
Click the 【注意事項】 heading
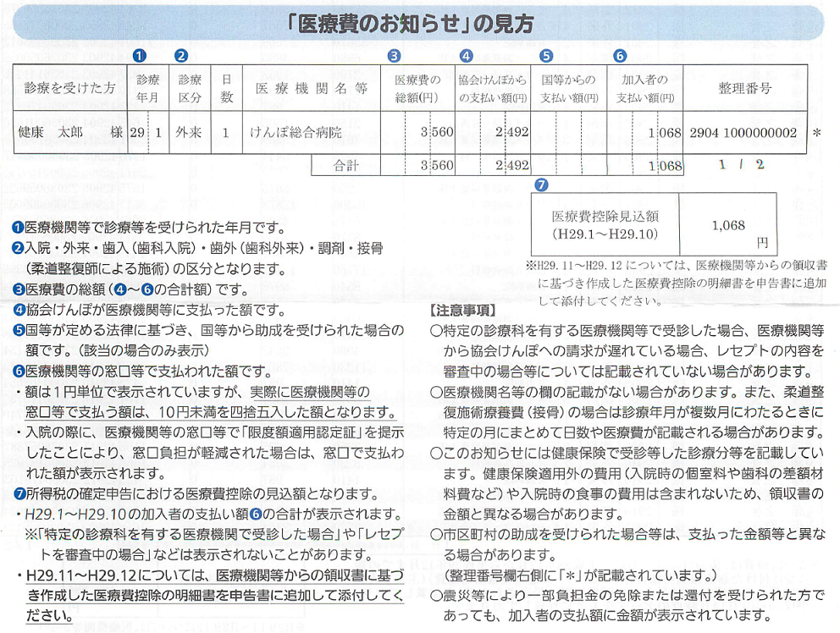pyautogui.click(x=463, y=310)
